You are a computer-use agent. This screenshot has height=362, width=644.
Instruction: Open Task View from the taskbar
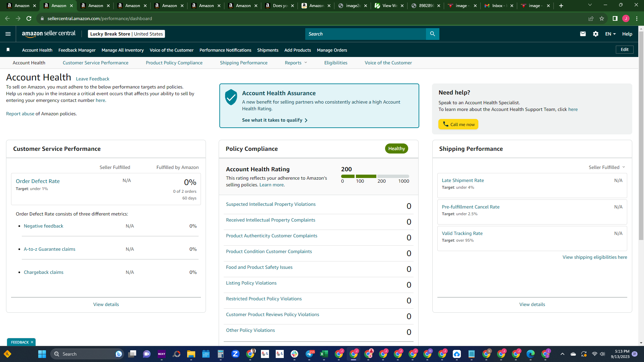(132, 354)
